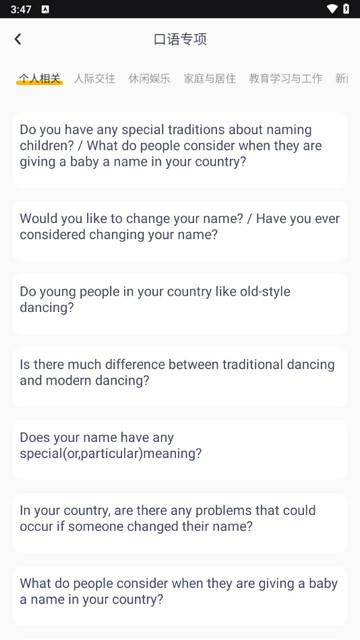Open "Does your name have any special meaning" card
Viewport: 360px width, 640px height.
(x=180, y=449)
